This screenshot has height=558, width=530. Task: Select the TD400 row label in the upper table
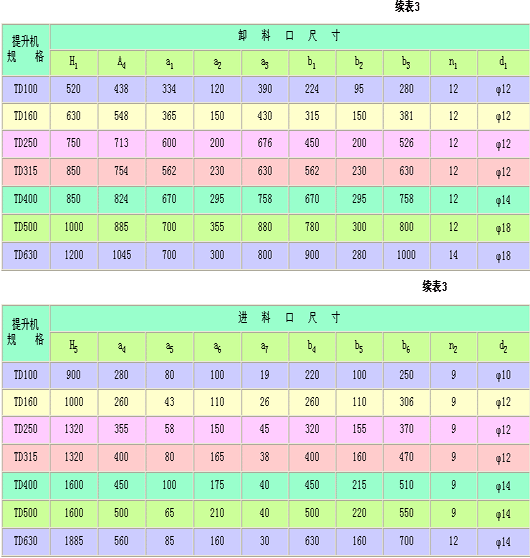(x=26, y=199)
